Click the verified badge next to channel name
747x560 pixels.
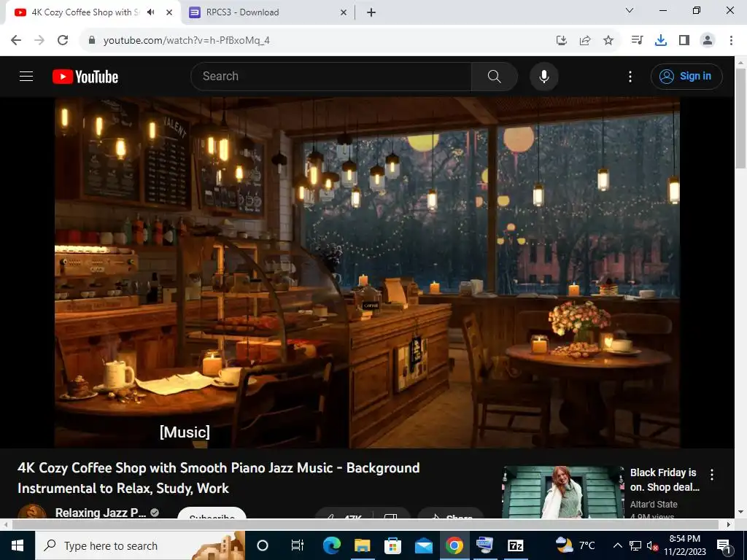(x=155, y=513)
